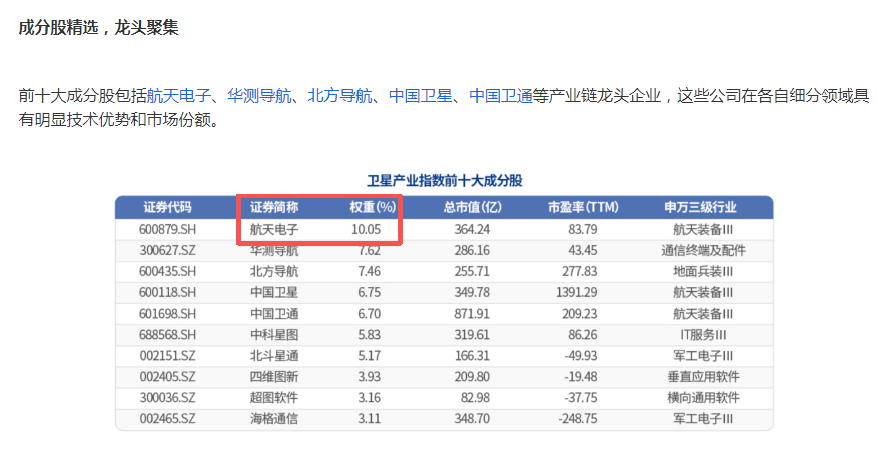
Task: Click market cap value 349.78
Action: [472, 292]
